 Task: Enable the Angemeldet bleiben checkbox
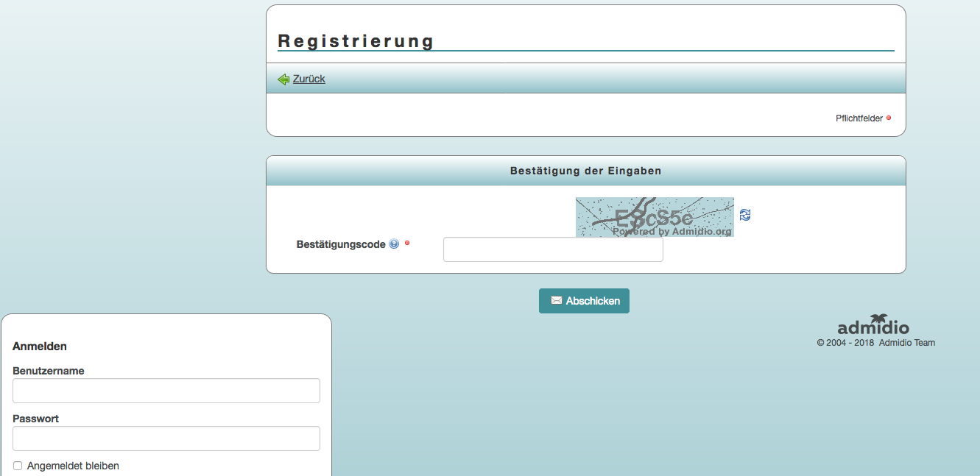18,466
